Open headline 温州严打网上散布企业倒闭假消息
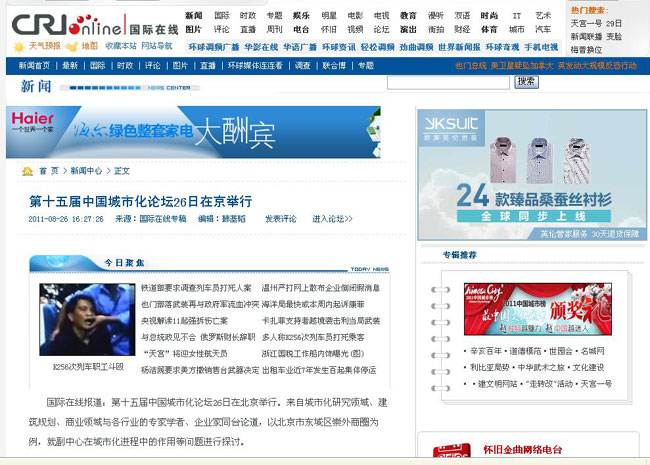Screen dimensions: 650x465 tap(321, 288)
